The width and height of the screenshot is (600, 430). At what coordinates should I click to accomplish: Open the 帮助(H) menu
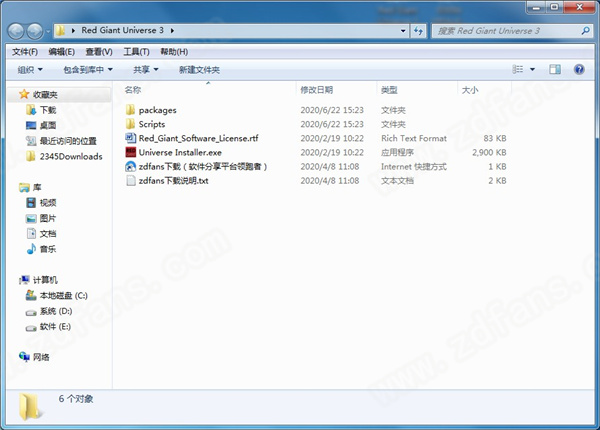[x=174, y=52]
